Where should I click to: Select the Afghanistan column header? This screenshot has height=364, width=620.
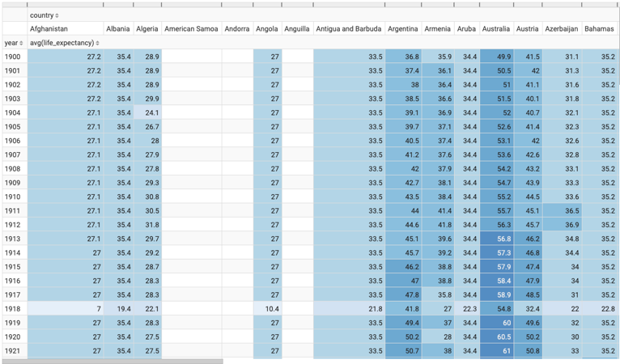pos(49,29)
